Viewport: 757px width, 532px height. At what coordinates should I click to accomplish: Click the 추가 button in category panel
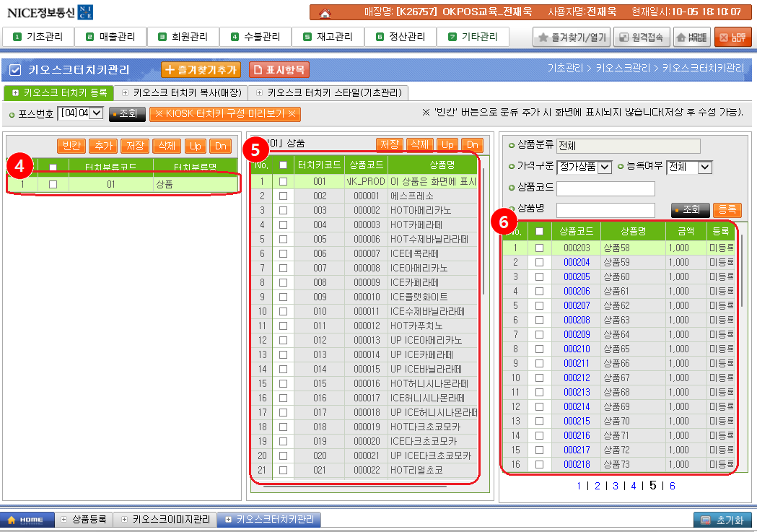pos(103,146)
